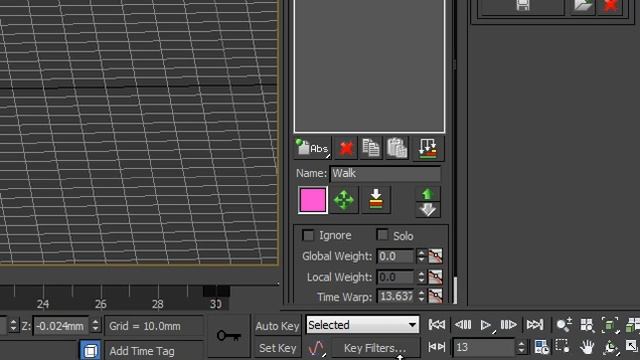Click the collapse-to-layer download arrow icon
The height and width of the screenshot is (360, 640).
pyautogui.click(x=376, y=200)
